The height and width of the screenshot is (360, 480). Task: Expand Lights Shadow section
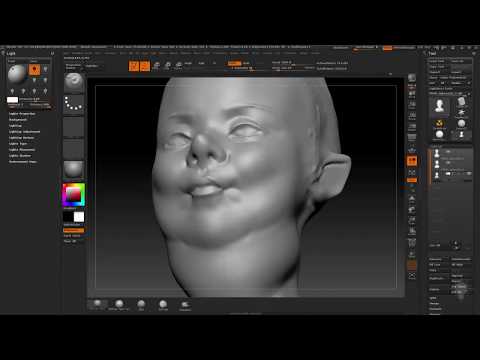coord(20,156)
